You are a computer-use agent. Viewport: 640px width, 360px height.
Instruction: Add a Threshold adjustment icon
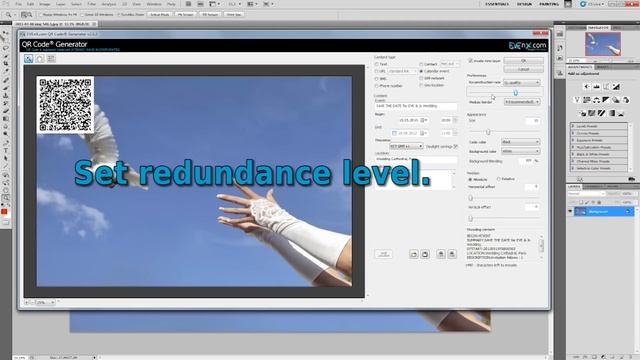click(x=602, y=113)
